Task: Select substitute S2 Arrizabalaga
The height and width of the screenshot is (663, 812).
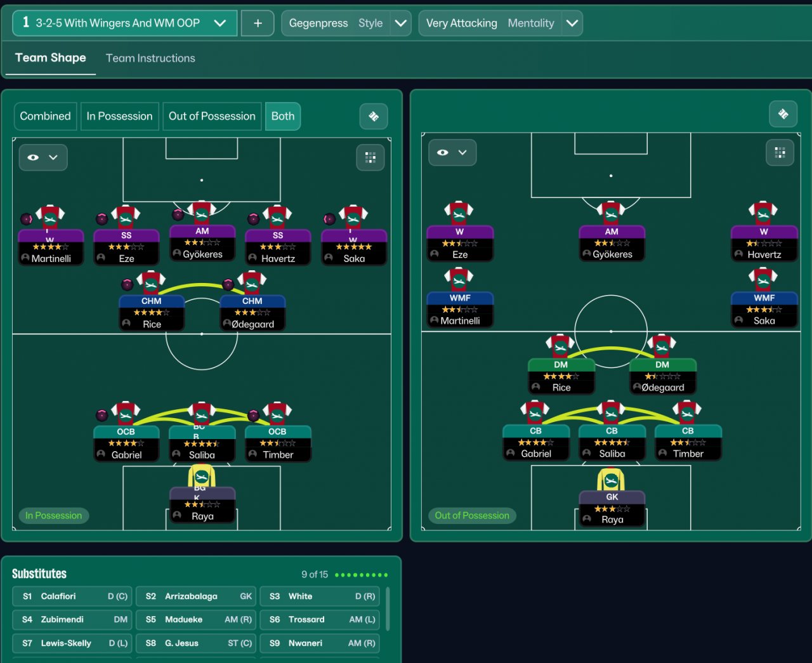Action: click(x=196, y=596)
